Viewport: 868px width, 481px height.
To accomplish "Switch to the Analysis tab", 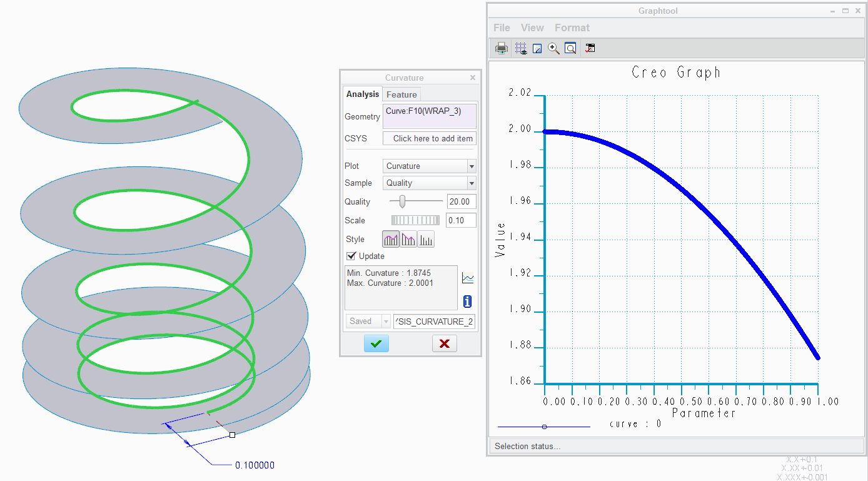I will pos(363,94).
